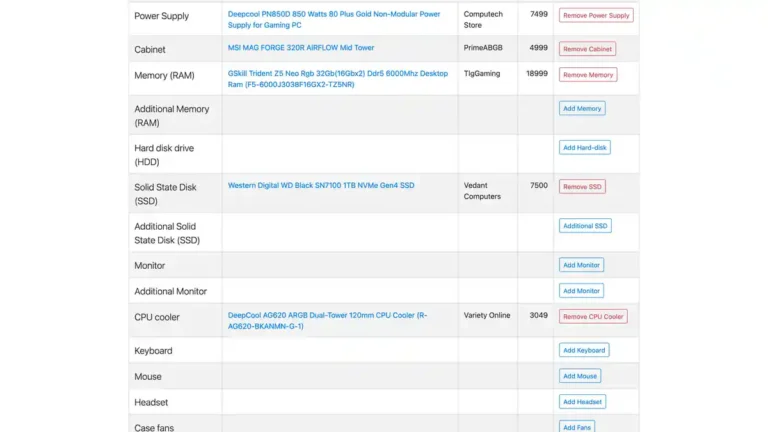Click Add Memory button
This screenshot has height=432, width=768.
(582, 108)
